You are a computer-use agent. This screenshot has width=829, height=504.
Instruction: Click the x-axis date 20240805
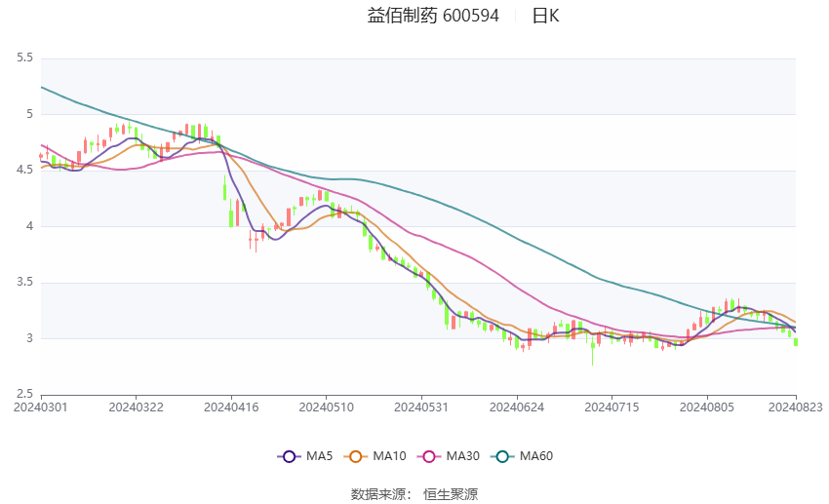click(707, 407)
